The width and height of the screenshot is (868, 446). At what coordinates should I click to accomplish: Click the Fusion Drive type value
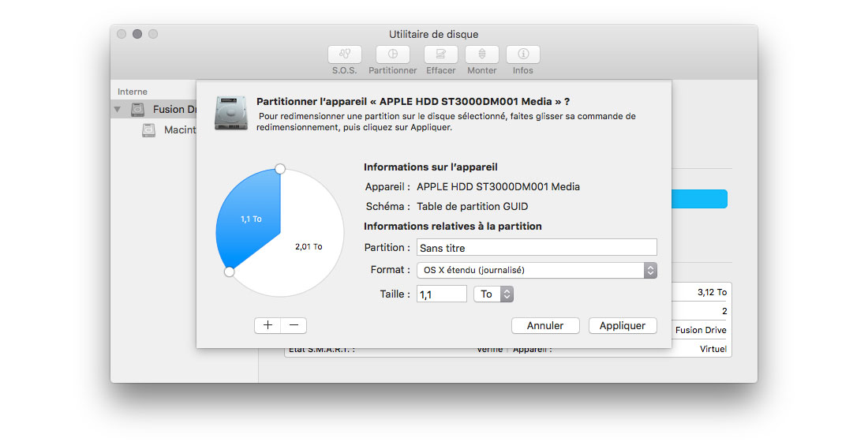[701, 330]
